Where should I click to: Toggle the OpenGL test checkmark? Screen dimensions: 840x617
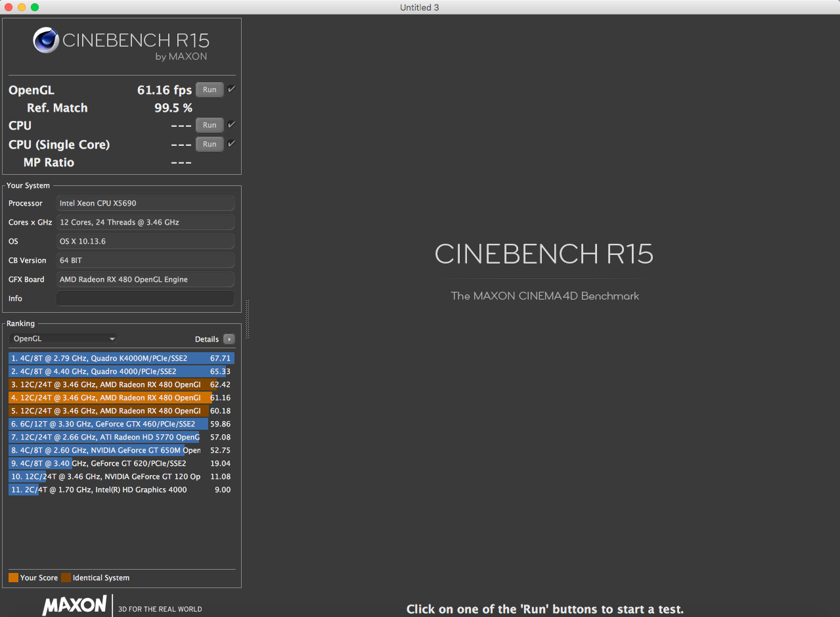pos(231,89)
